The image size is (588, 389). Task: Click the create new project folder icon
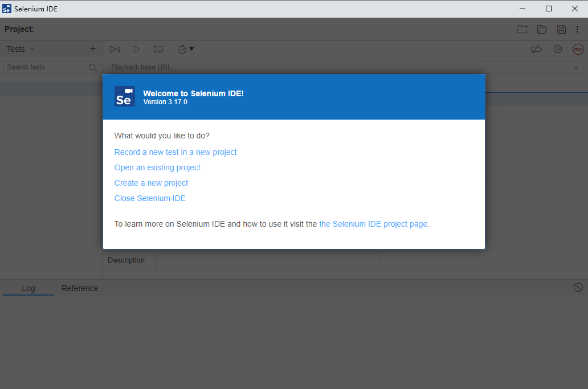tap(522, 29)
